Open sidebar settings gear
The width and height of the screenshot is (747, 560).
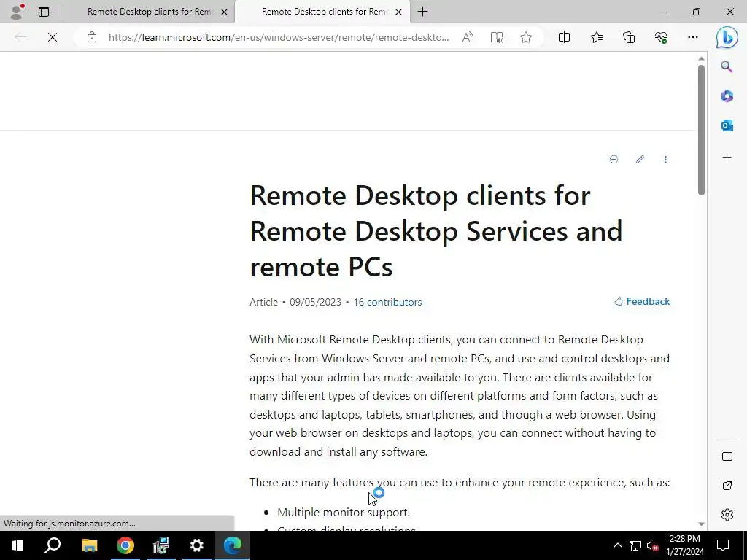(x=727, y=515)
